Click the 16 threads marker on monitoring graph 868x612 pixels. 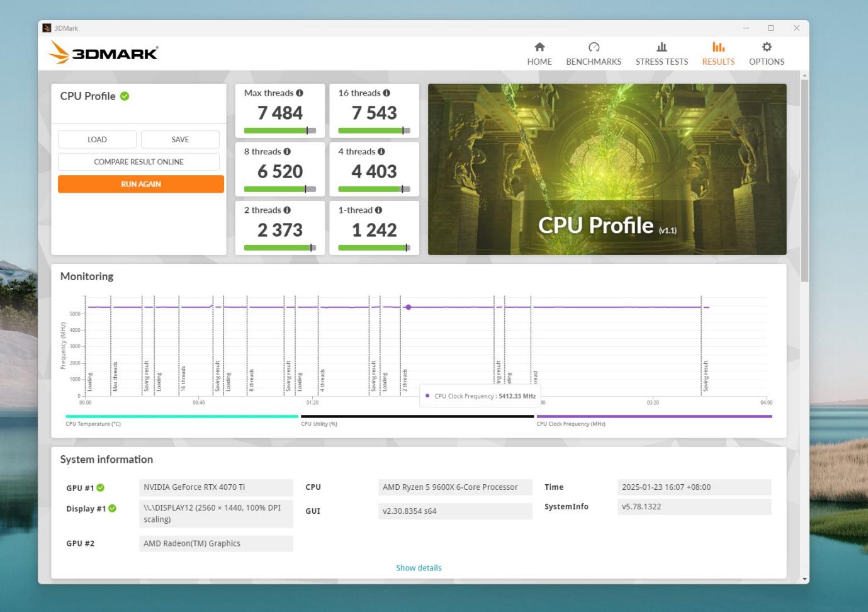(183, 378)
